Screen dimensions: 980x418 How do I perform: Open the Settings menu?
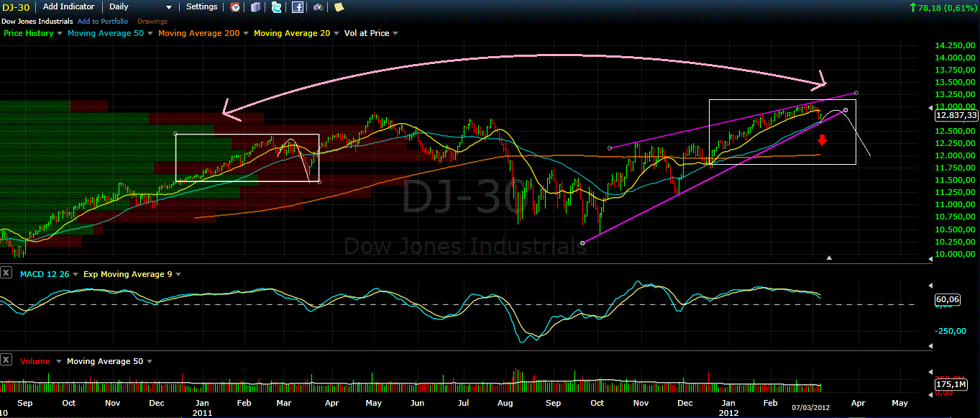click(x=201, y=6)
